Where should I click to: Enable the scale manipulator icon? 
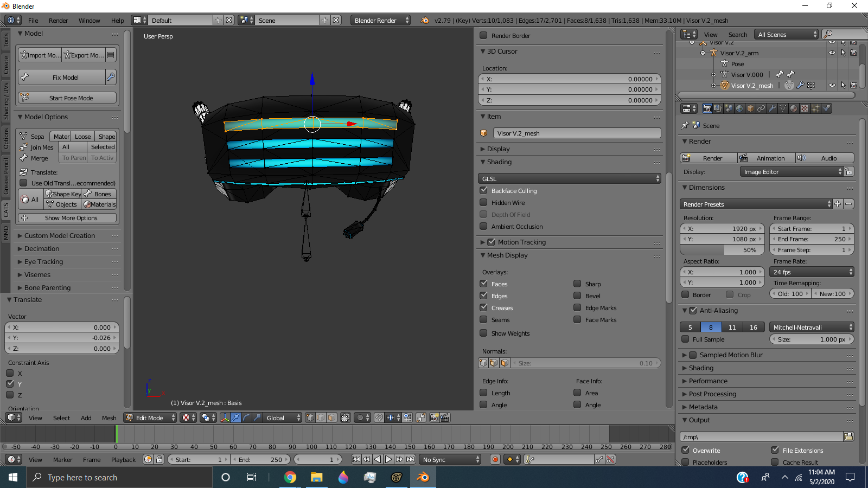[257, 418]
